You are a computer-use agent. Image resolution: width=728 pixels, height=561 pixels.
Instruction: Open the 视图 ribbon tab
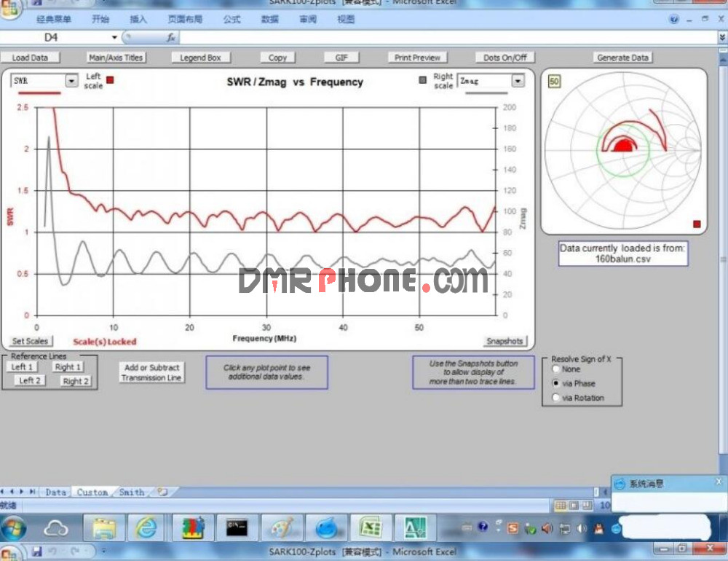pyautogui.click(x=345, y=19)
